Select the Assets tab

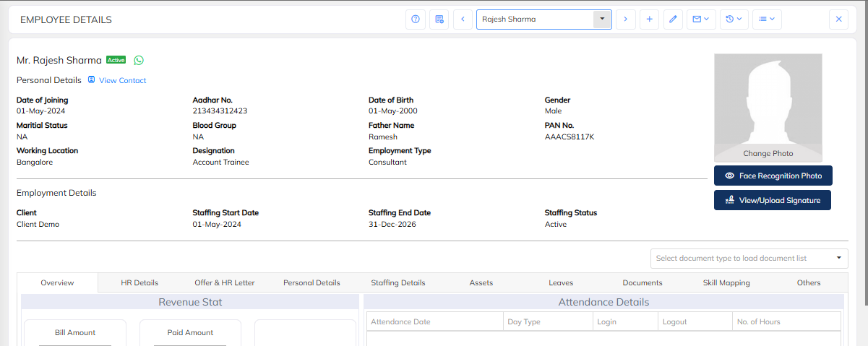pyautogui.click(x=481, y=282)
